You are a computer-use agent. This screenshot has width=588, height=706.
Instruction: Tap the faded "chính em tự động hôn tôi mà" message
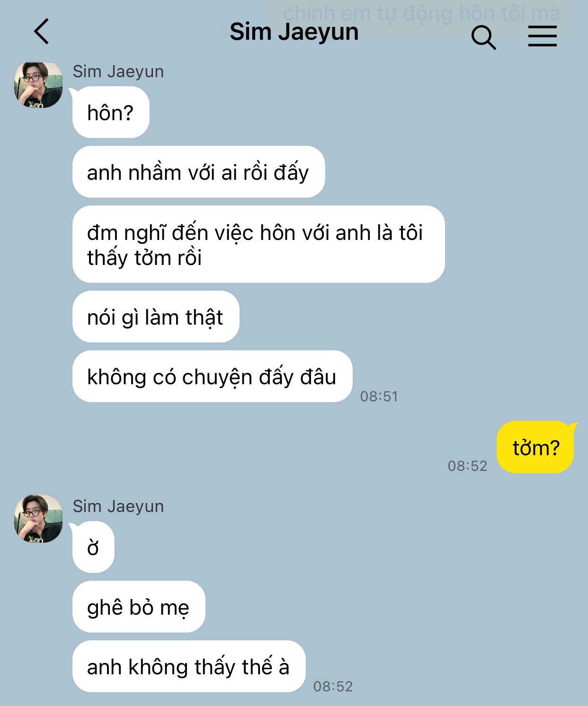coord(421,13)
